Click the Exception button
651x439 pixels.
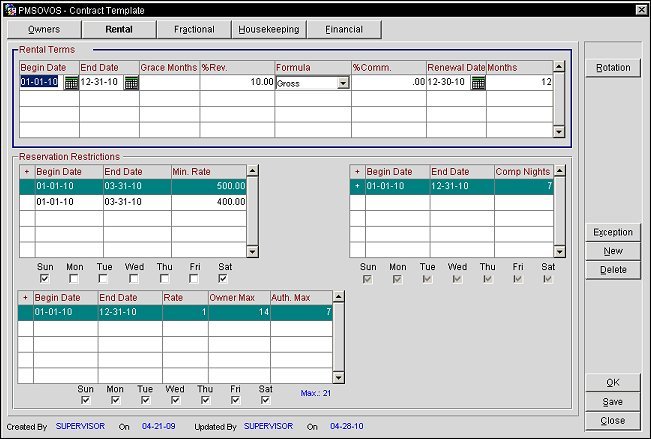pos(613,232)
